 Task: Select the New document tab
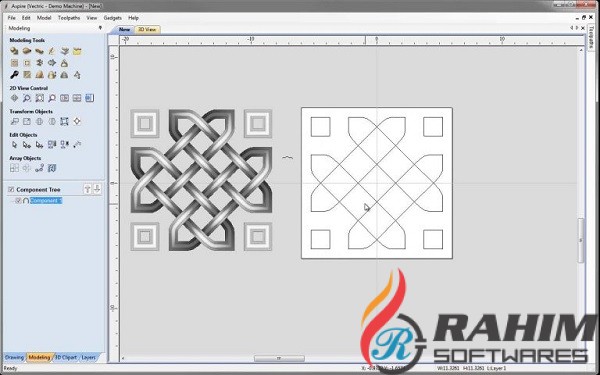coord(124,29)
